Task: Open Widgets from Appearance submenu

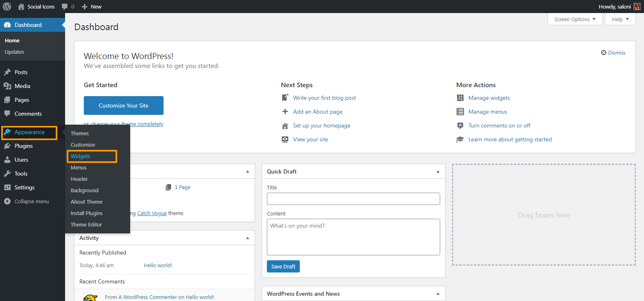Action: [x=81, y=156]
